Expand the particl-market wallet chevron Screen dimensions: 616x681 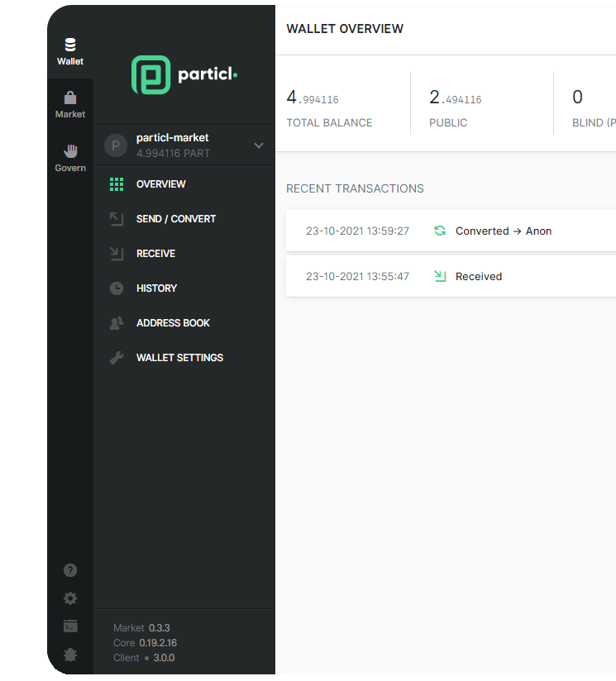pos(259,145)
